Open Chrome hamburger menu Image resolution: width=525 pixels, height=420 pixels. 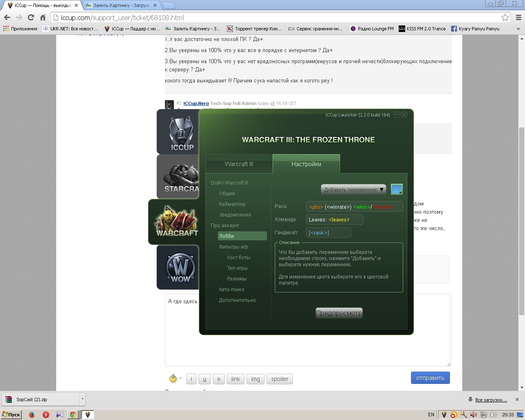(x=518, y=17)
